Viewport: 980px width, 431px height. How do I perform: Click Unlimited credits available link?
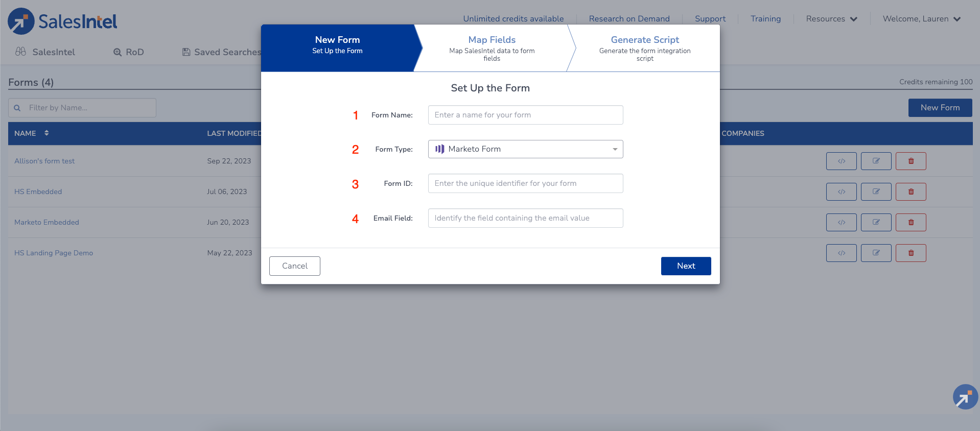[513, 19]
